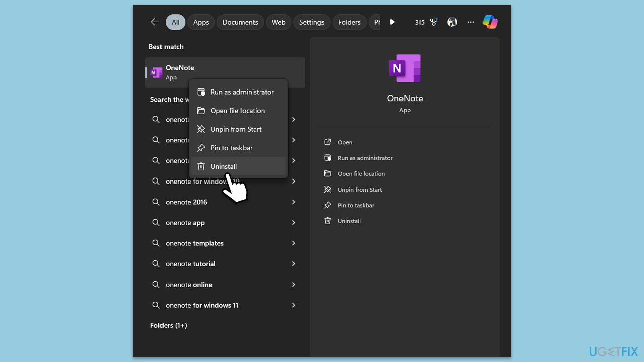The width and height of the screenshot is (644, 362).
Task: Open the three-dots more options menu
Action: [x=471, y=22]
